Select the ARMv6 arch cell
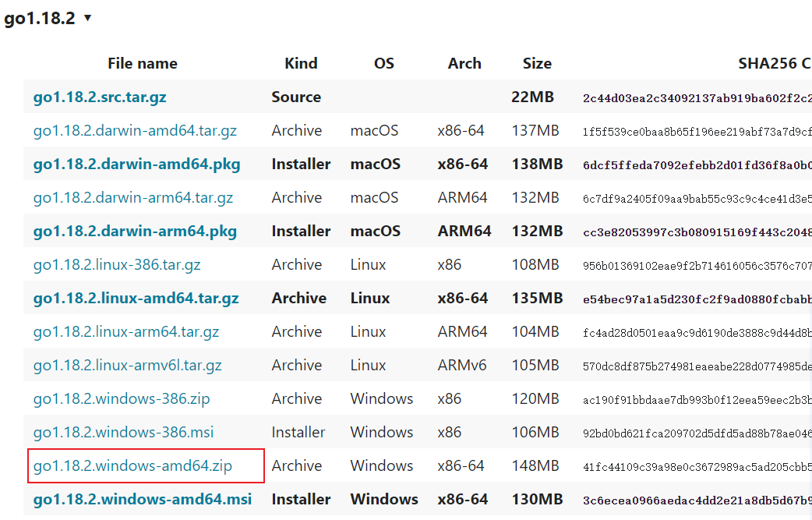812x520 pixels. tap(462, 365)
